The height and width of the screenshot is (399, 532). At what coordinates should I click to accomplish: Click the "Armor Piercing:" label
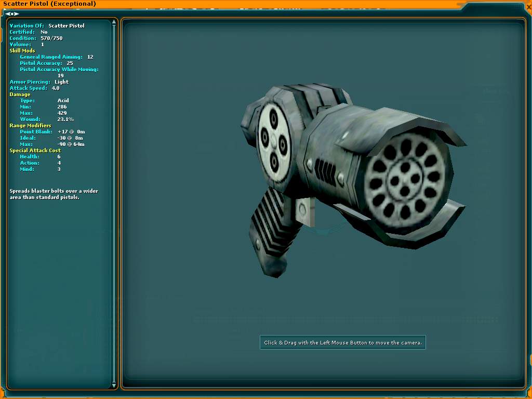30,82
